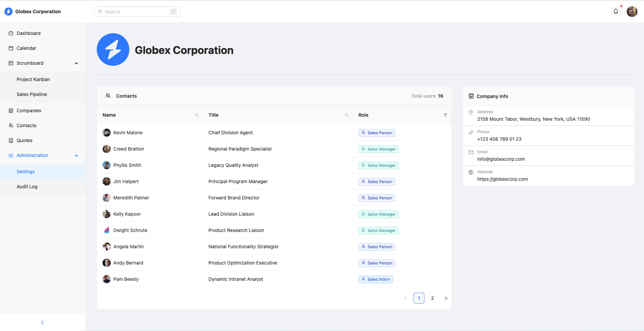644x331 pixels.
Task: Switch to the Sales Pipeline section
Action: coord(32,94)
